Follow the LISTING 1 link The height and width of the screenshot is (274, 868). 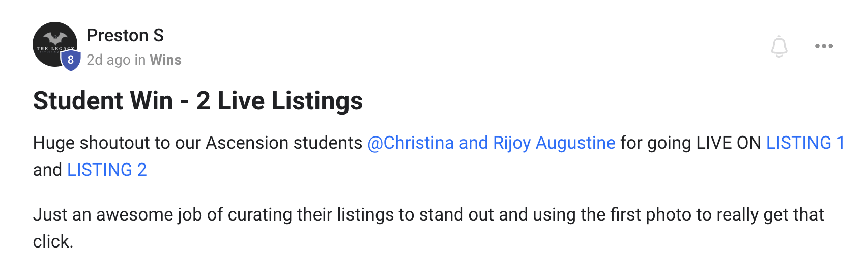point(805,143)
